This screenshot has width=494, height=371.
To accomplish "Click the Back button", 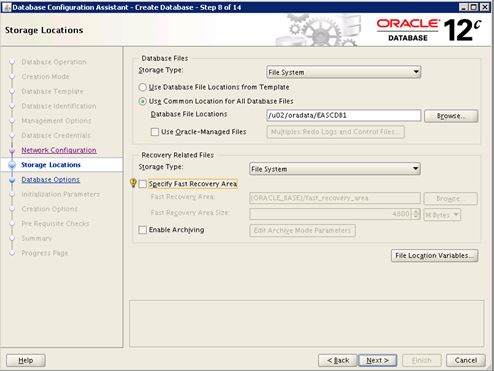I will click(338, 360).
